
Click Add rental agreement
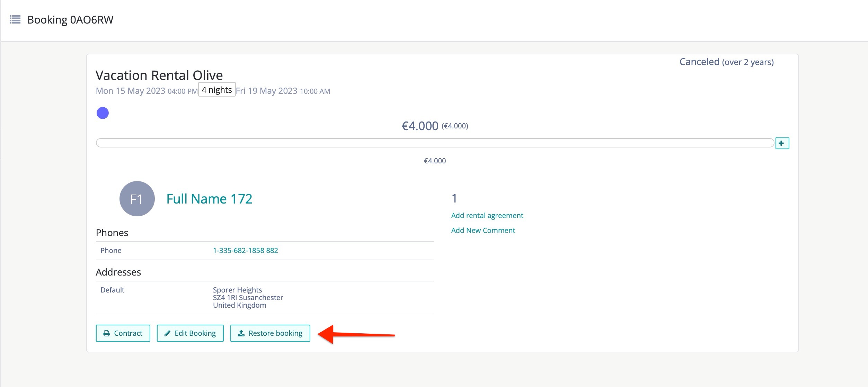[487, 215]
